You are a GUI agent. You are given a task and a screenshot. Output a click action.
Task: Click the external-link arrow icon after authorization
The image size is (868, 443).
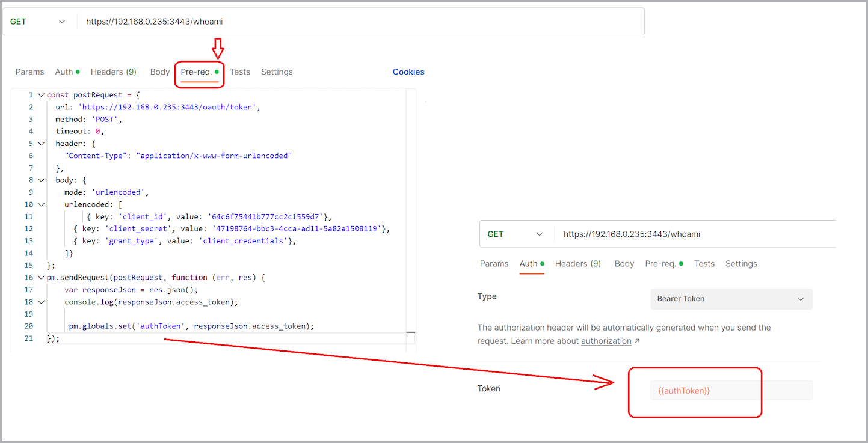[x=637, y=341]
